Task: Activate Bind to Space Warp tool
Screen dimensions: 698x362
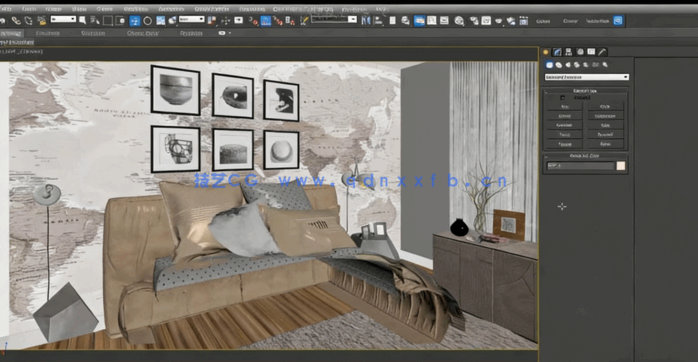Action: (x=42, y=20)
